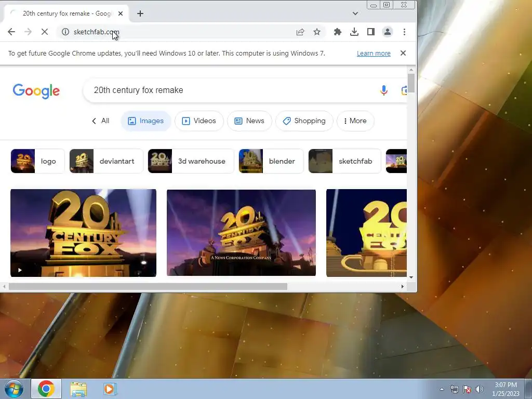Viewport: 532px width, 399px height.
Task: Open Windows Explorer from the taskbar
Action: click(x=78, y=389)
